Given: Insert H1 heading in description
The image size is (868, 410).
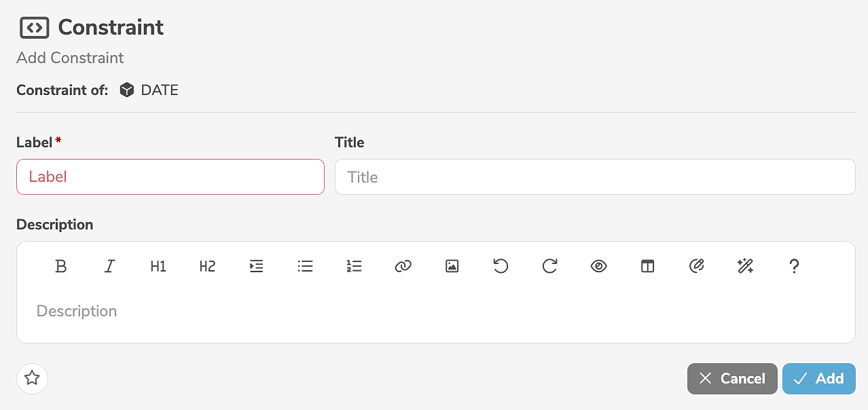Looking at the screenshot, I should click(x=158, y=267).
